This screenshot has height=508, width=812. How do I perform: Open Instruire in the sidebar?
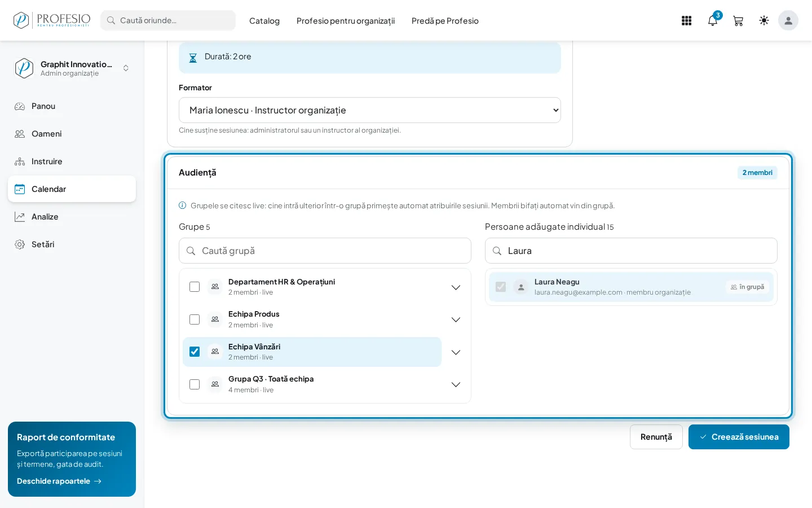click(72, 161)
